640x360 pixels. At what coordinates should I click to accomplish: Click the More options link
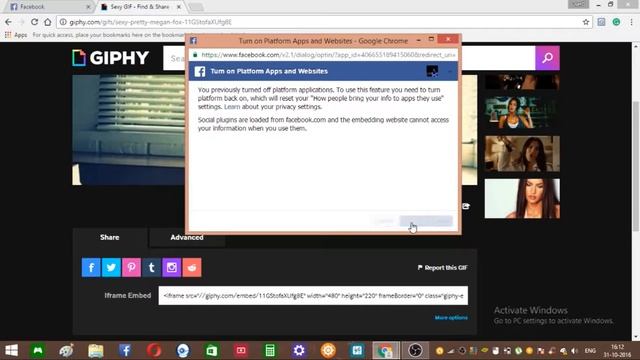click(x=451, y=318)
